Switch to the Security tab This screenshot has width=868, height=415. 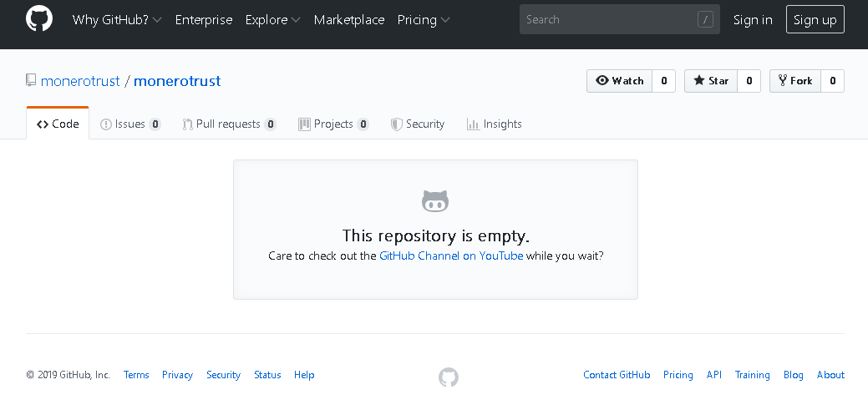coord(418,124)
